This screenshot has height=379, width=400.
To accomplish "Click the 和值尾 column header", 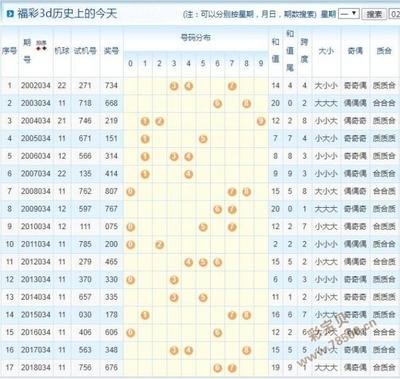I will [x=290, y=51].
